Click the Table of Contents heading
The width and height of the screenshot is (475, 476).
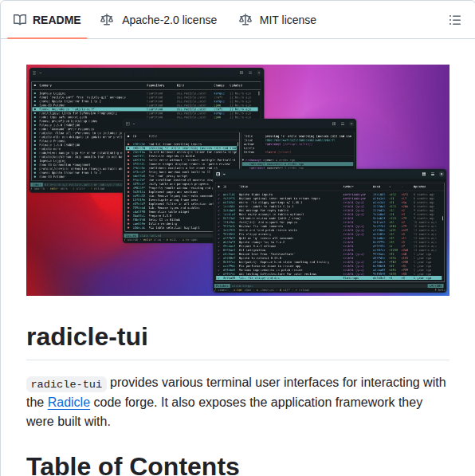(x=132, y=466)
